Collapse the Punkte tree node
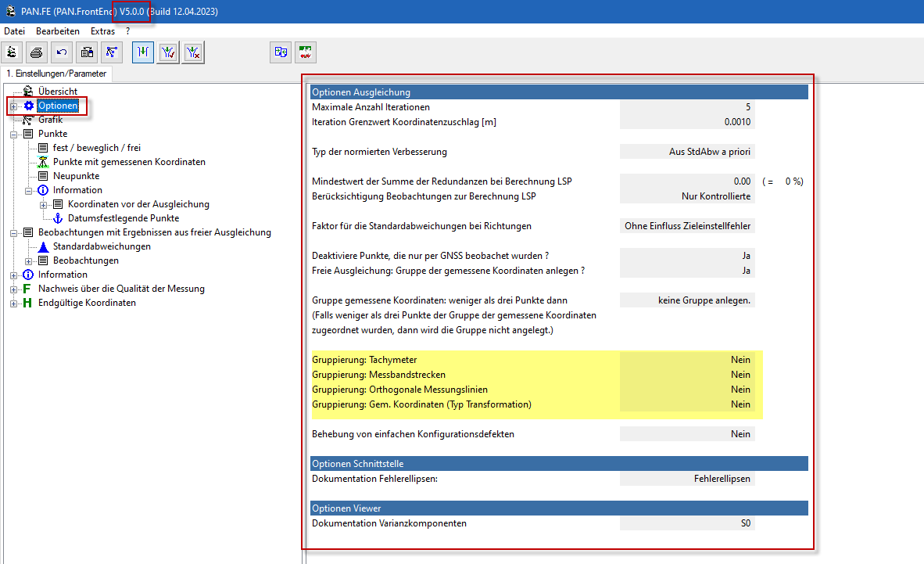 [x=13, y=134]
